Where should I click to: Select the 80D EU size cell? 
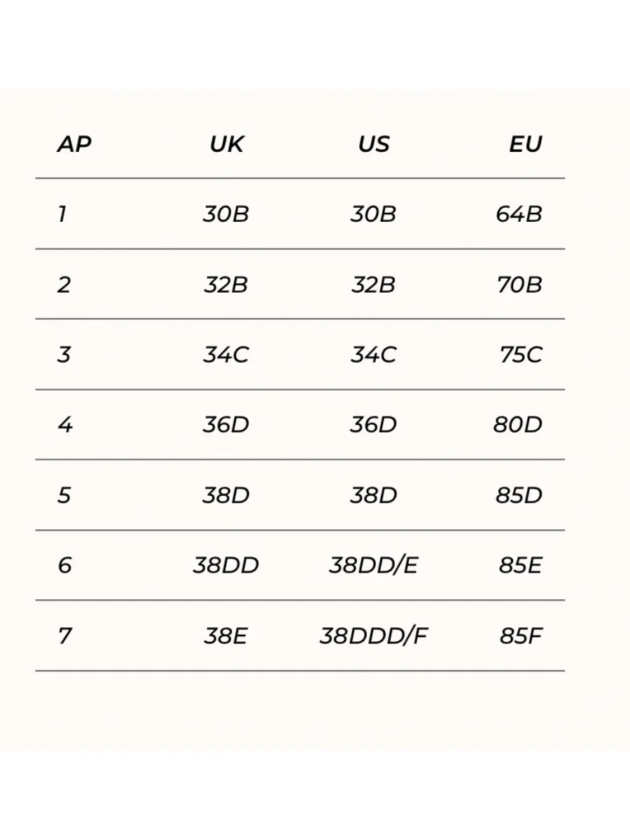click(518, 425)
